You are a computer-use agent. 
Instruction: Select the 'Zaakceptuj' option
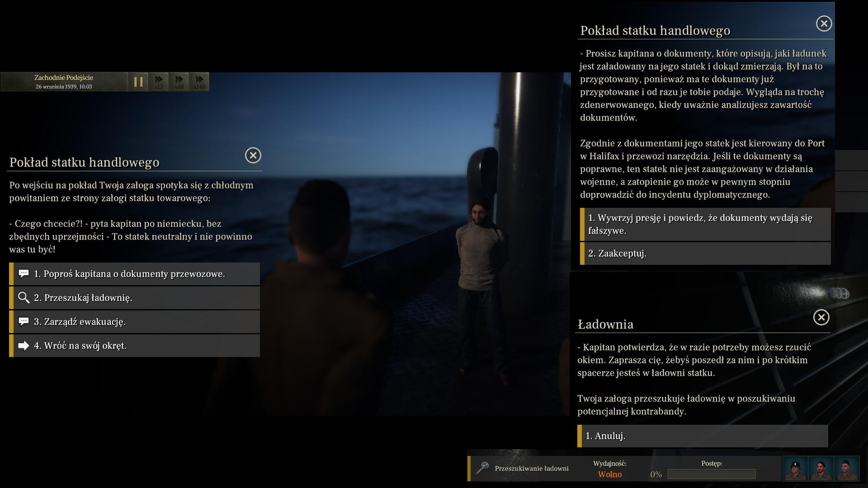705,253
